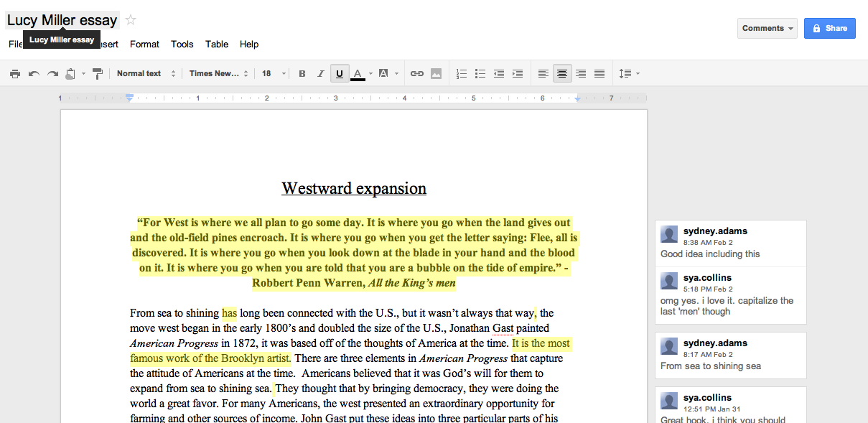
Task: Set Justify alignment for the text
Action: (599, 73)
